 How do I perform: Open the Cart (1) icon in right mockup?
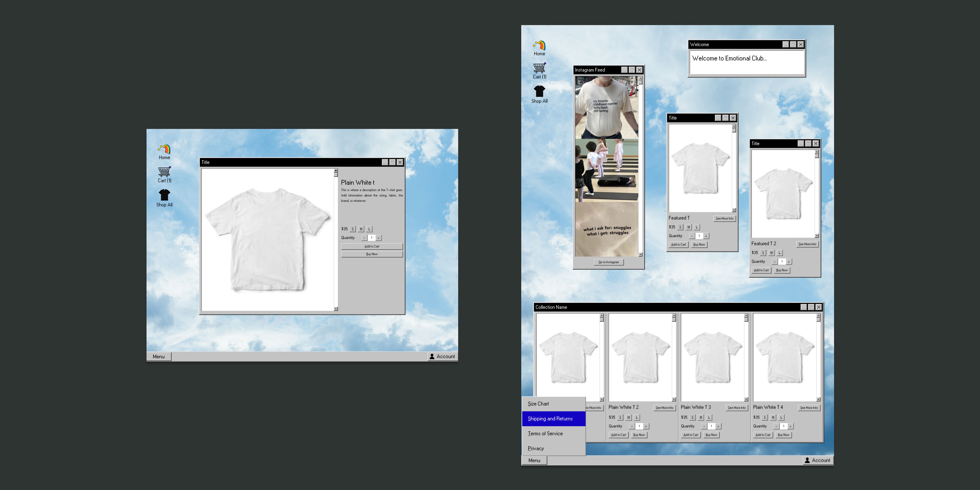539,68
